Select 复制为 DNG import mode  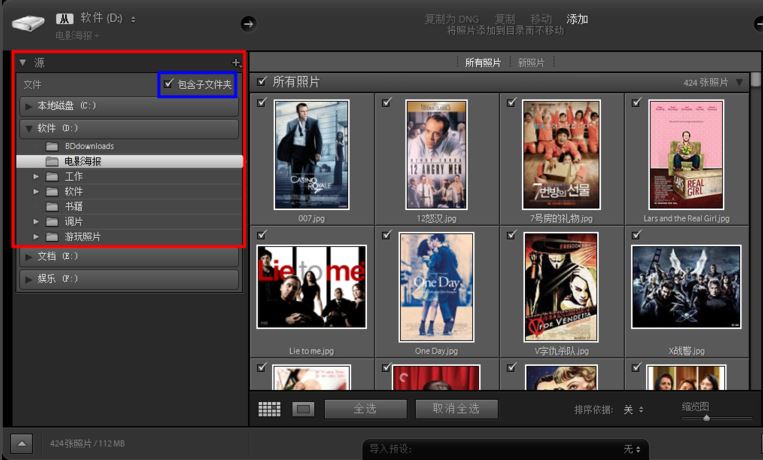(452, 19)
